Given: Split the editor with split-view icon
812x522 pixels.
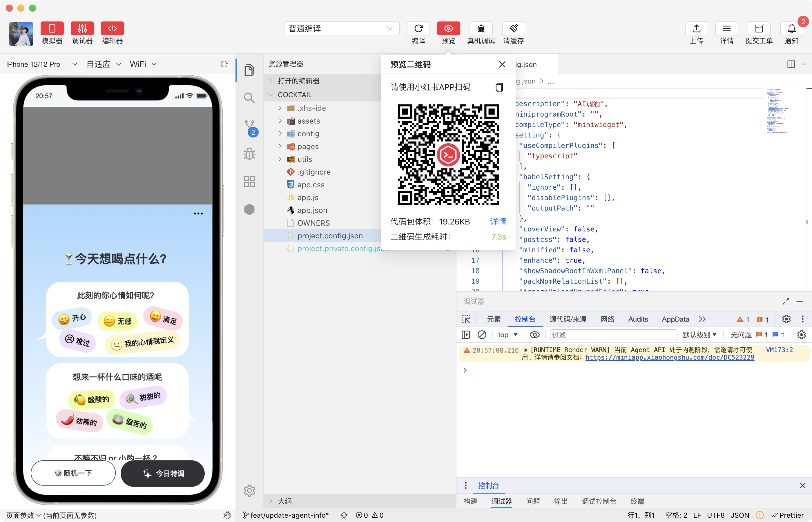Looking at the screenshot, I should (791, 64).
